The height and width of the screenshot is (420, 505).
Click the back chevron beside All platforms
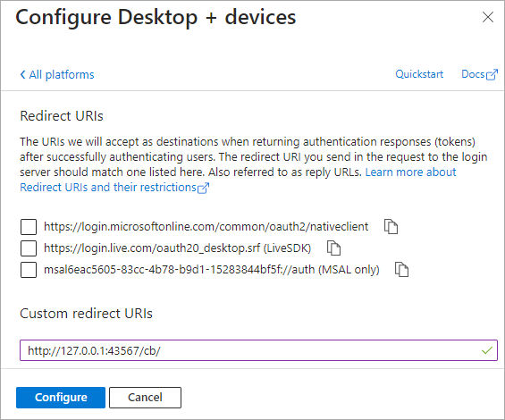coord(22,75)
